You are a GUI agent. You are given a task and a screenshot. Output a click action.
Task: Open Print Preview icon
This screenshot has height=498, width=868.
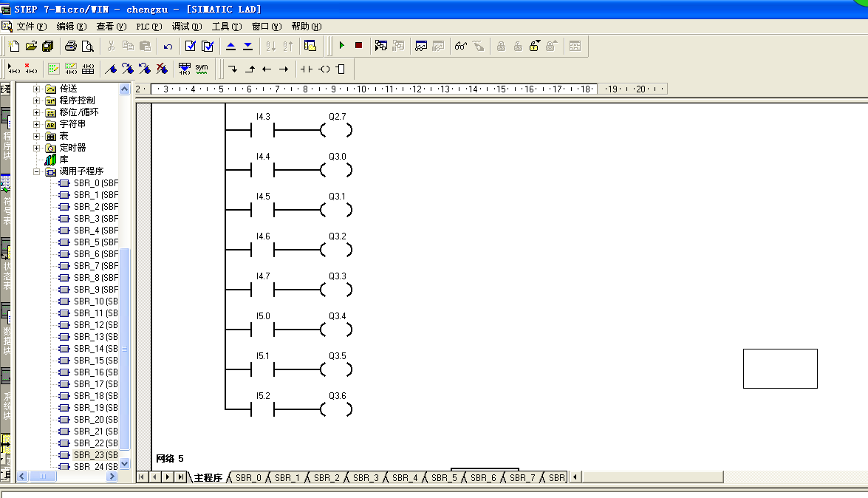87,46
